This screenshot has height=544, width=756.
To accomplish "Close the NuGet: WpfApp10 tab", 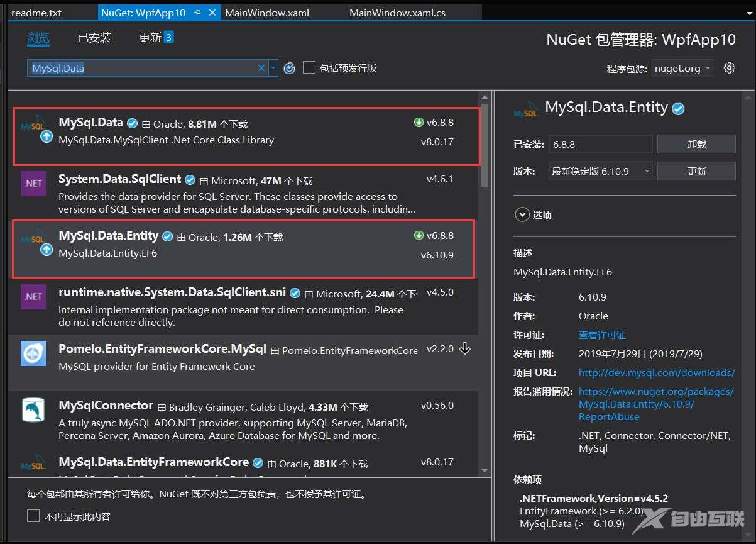I will tap(212, 13).
